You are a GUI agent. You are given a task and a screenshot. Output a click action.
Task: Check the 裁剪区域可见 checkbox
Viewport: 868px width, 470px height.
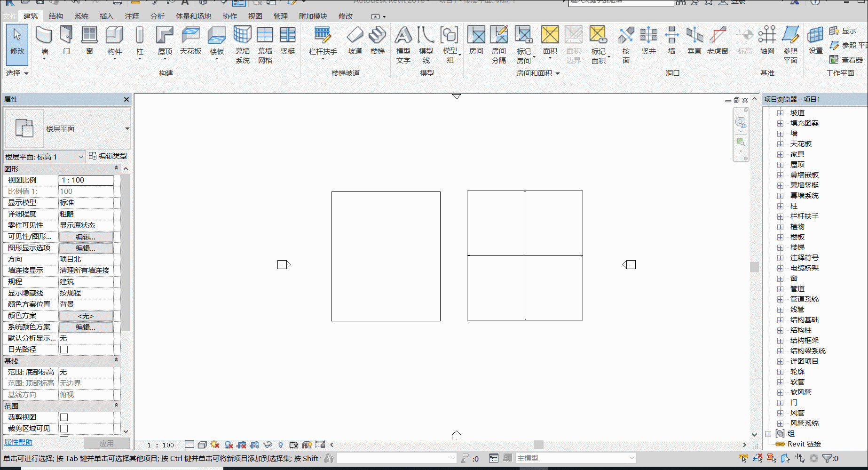tap(64, 429)
